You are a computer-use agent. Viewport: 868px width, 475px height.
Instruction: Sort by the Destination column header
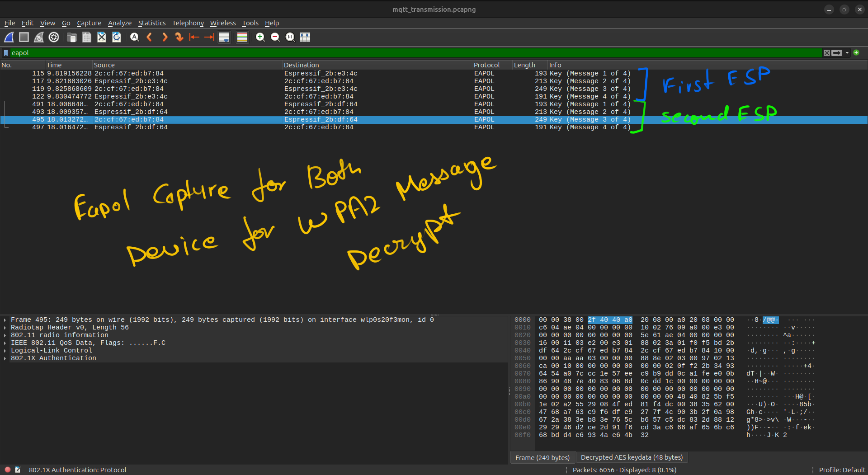pos(377,65)
